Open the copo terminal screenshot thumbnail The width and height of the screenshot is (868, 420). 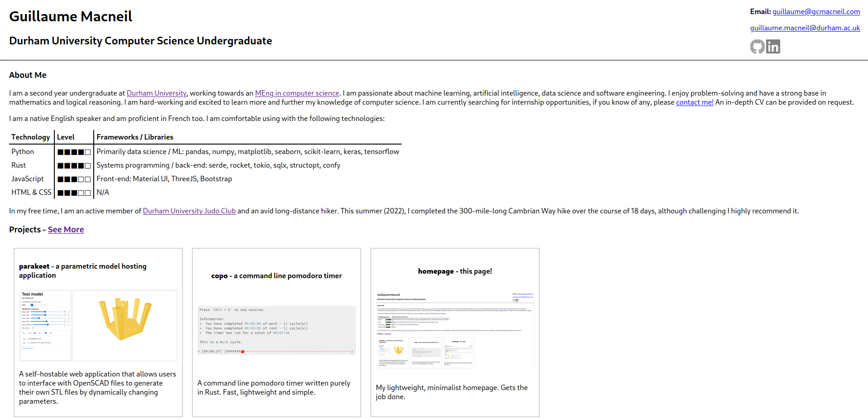pos(277,330)
